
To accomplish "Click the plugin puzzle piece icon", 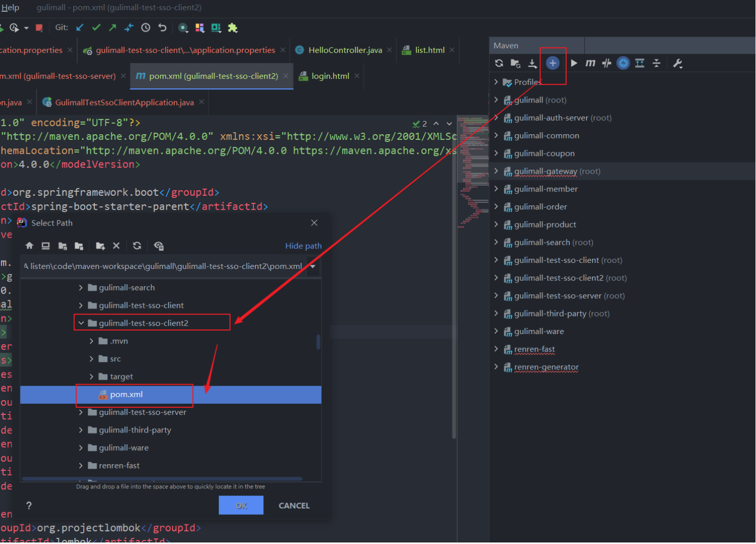I will (233, 28).
